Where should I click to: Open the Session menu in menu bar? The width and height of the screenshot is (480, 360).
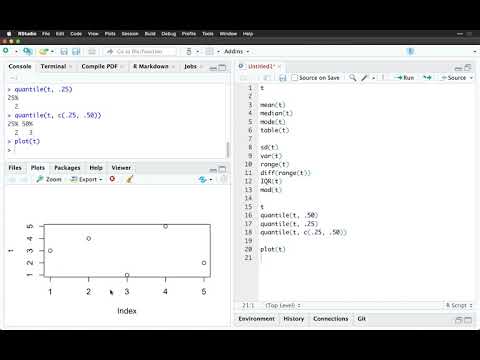pos(130,34)
